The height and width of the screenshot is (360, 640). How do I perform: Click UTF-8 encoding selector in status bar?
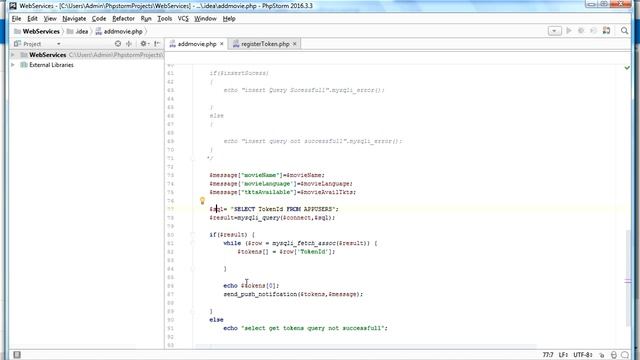[x=583, y=355]
